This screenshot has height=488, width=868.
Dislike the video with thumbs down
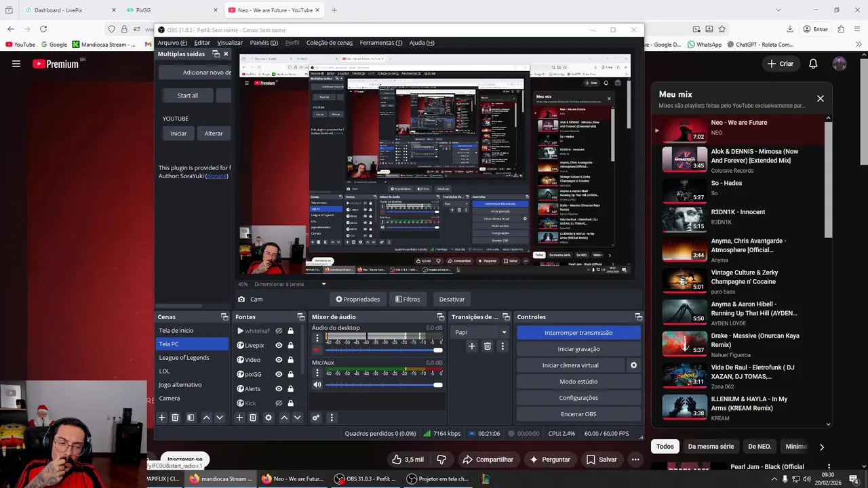tap(441, 460)
